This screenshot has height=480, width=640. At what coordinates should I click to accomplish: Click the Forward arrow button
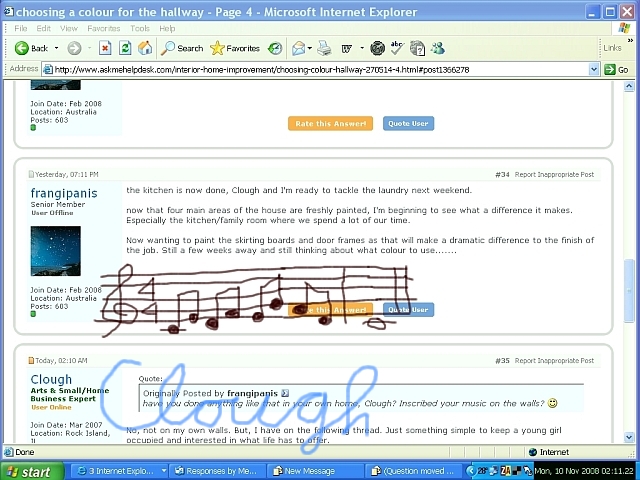coord(74,48)
